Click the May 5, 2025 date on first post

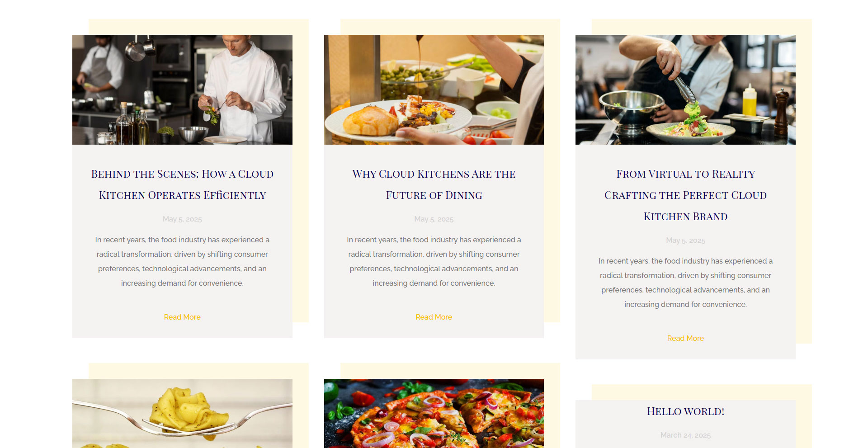coord(182,219)
